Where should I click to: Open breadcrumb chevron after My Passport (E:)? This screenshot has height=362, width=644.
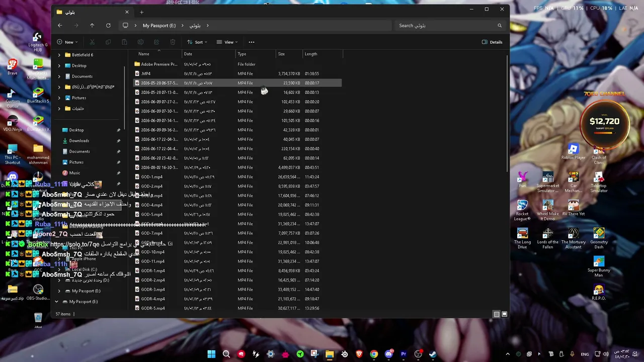click(x=182, y=26)
